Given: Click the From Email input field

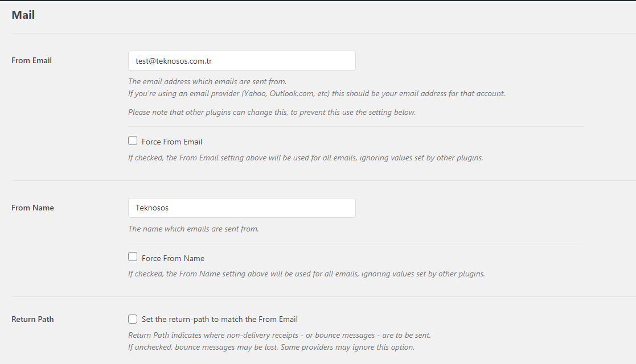Looking at the screenshot, I should point(242,60).
